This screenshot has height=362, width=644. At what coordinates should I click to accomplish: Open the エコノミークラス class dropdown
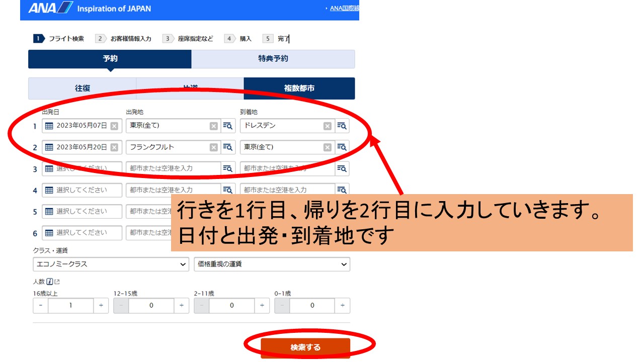[111, 264]
